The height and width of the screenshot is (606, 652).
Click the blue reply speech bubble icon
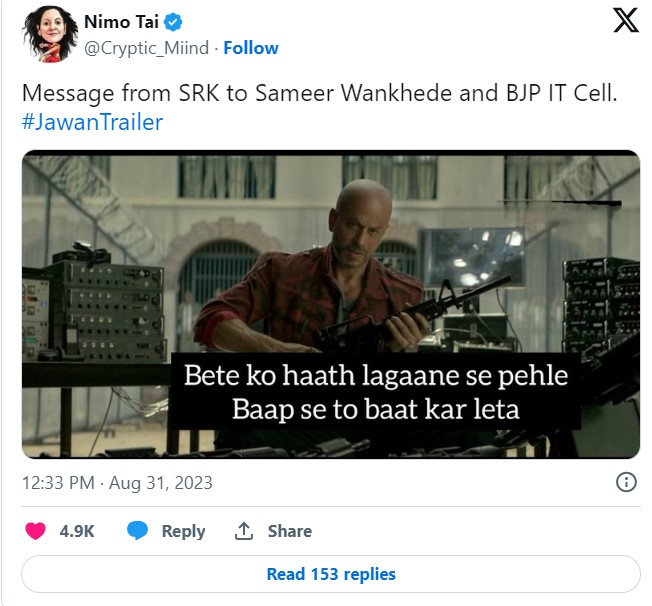point(137,531)
